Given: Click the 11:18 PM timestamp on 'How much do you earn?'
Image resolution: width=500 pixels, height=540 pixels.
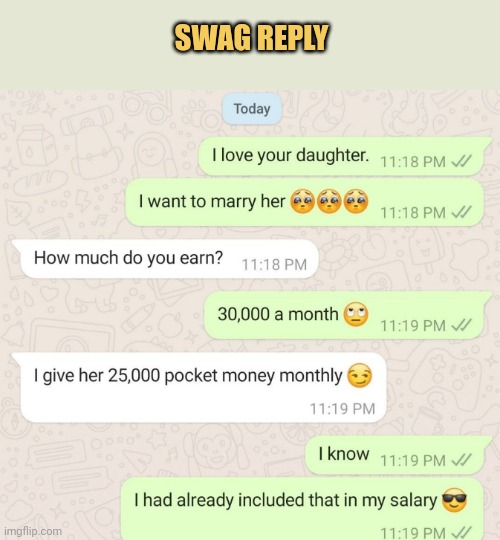Looking at the screenshot, I should click(x=274, y=265).
